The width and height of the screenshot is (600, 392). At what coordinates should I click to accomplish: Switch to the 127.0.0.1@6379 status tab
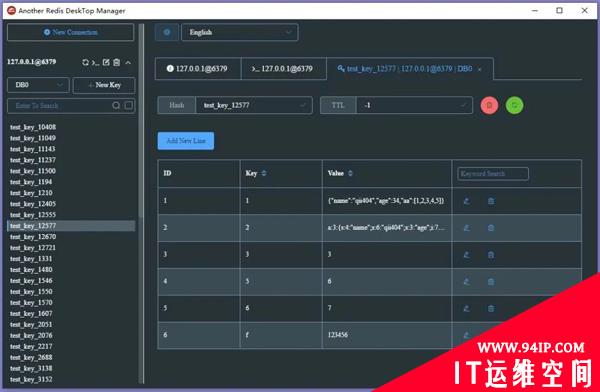[x=198, y=69]
